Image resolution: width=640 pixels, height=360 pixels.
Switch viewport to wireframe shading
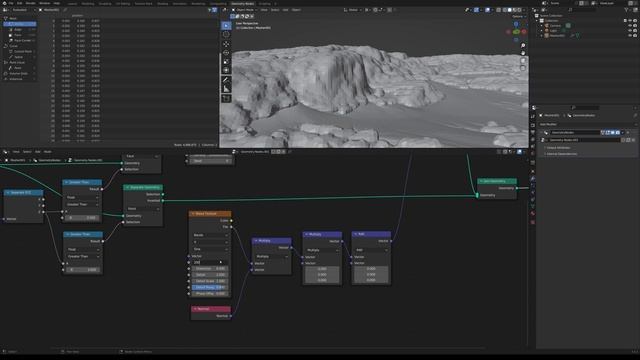coord(504,10)
